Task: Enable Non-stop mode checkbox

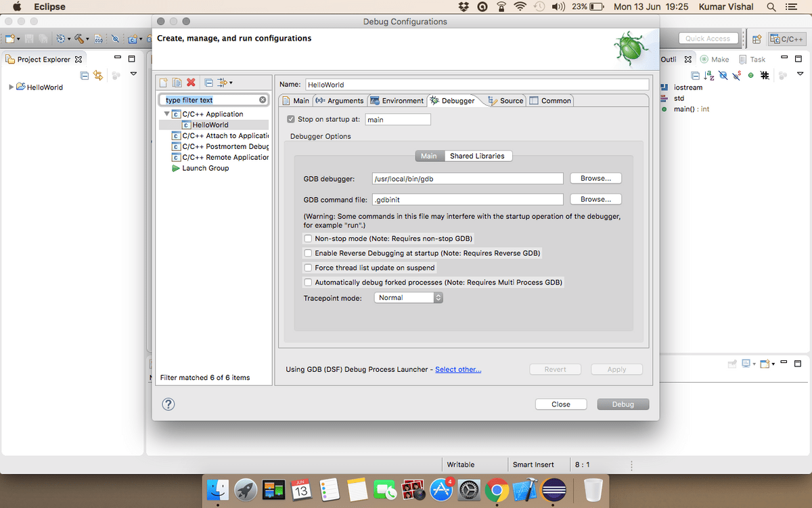Action: [308, 238]
